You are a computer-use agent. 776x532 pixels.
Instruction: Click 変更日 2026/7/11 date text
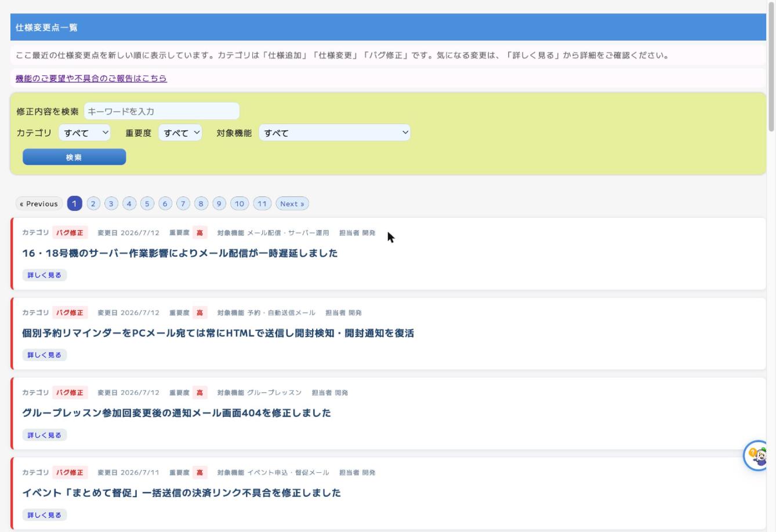tap(128, 472)
